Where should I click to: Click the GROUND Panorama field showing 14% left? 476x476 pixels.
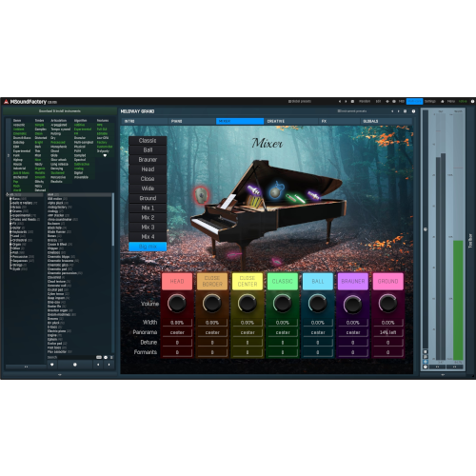tap(388, 332)
